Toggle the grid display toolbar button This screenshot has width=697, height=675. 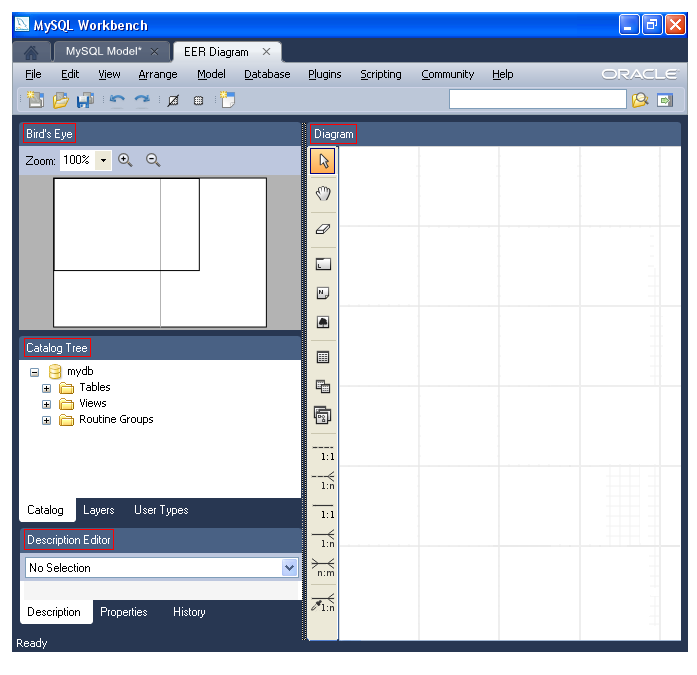pos(198,100)
